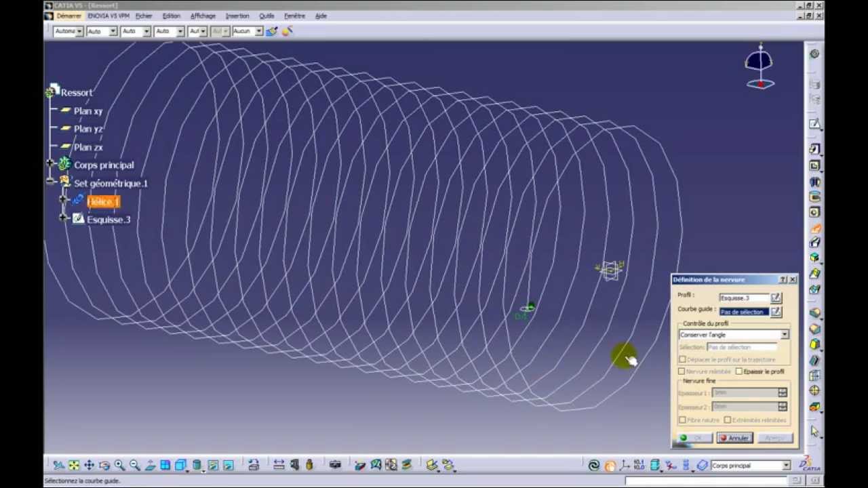The height and width of the screenshot is (488, 868).
Task: Click the selection arrow icon in right toolbar
Action: click(x=814, y=431)
